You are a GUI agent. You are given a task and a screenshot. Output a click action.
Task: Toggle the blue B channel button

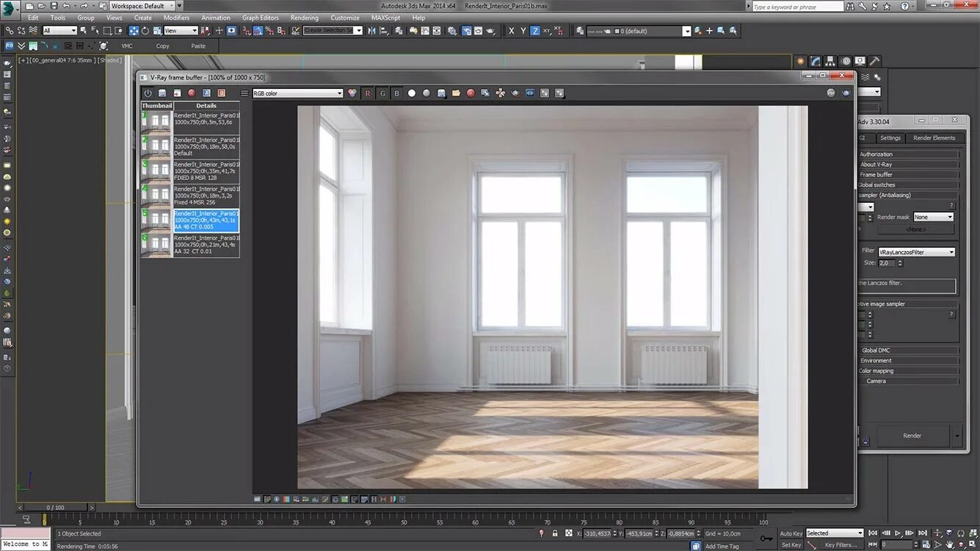tap(397, 93)
